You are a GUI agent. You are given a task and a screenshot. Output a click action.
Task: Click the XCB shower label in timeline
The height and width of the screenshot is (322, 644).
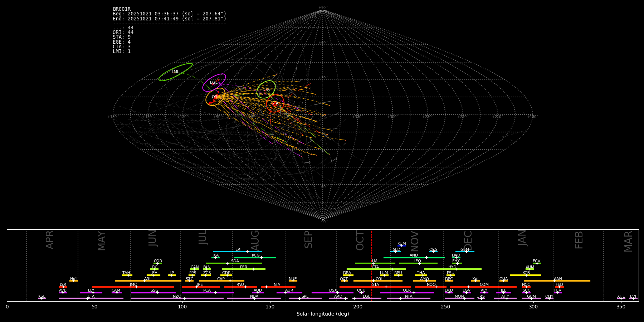click(526, 273)
